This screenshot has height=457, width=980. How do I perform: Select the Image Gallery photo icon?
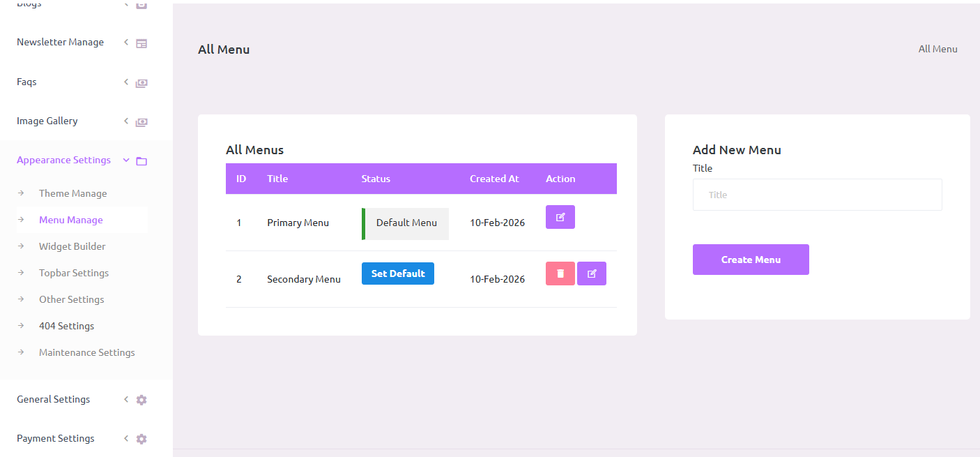coord(141,121)
